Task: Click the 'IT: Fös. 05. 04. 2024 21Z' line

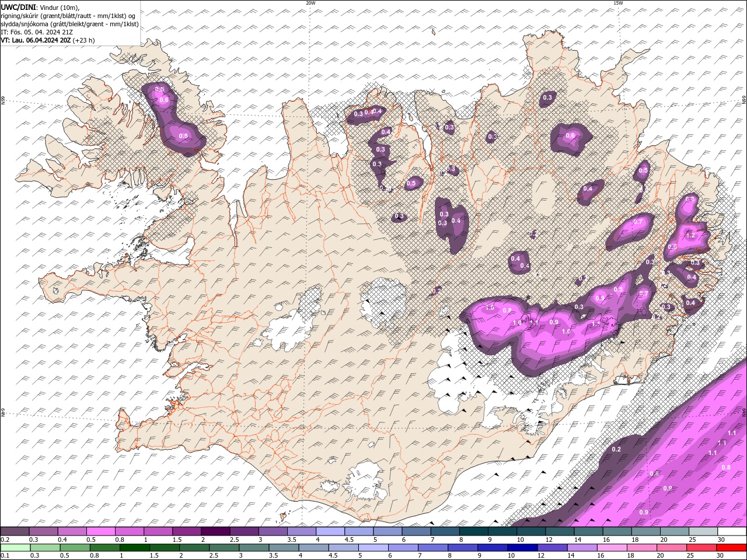Action: 37,32
